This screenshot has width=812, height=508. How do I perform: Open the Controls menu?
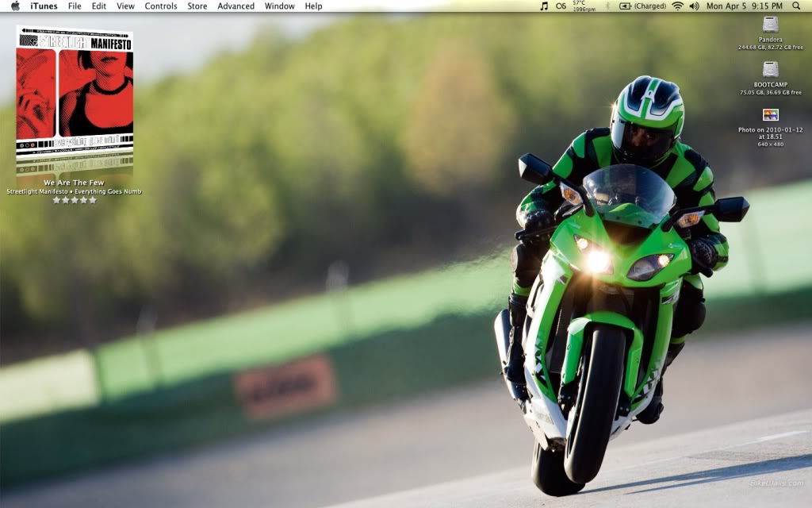pyautogui.click(x=160, y=6)
